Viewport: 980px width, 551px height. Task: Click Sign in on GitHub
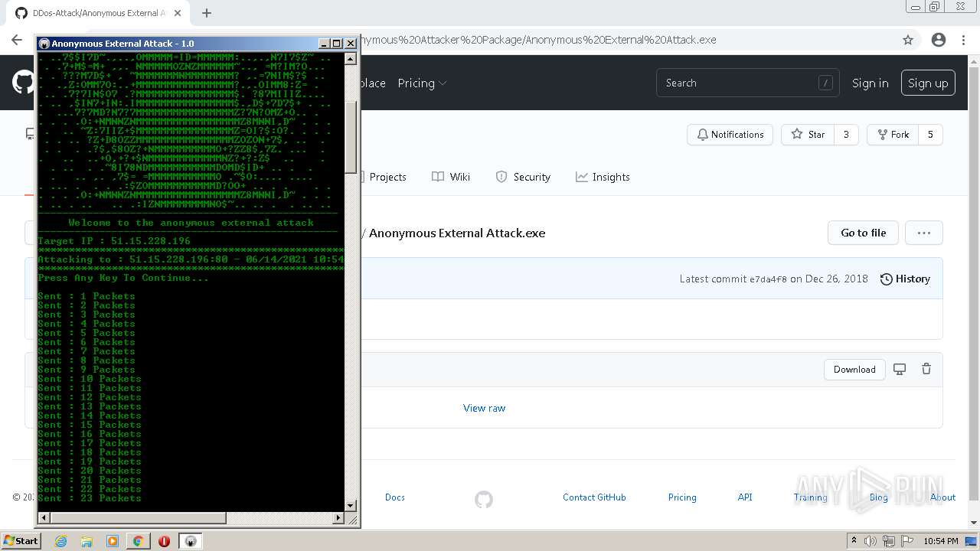click(x=871, y=83)
